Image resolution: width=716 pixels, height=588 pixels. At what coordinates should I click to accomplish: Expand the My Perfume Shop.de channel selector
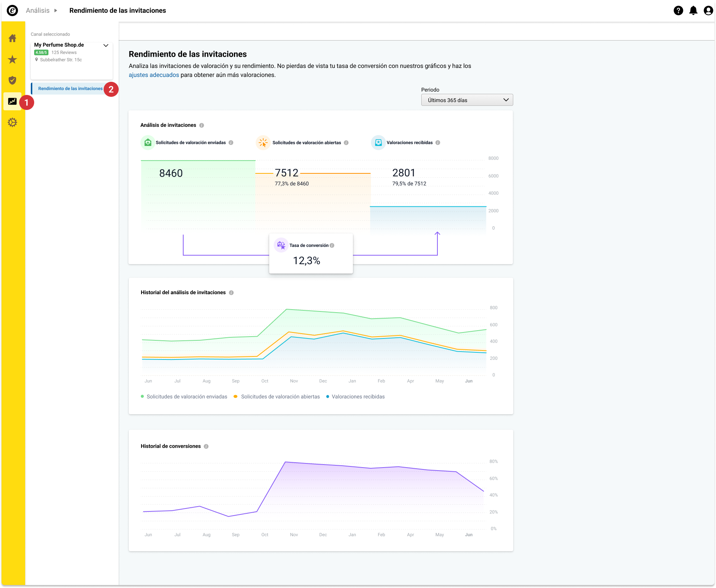pyautogui.click(x=72, y=60)
